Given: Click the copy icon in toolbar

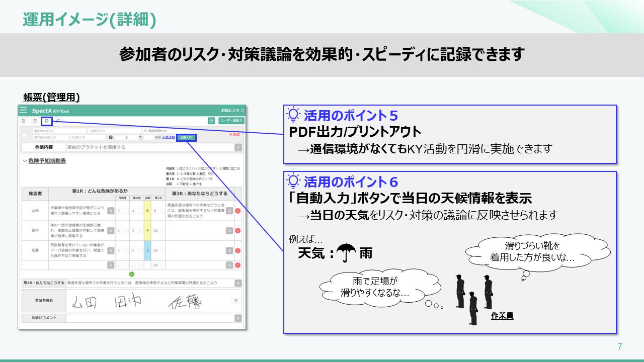Looking at the screenshot, I should (58, 121).
